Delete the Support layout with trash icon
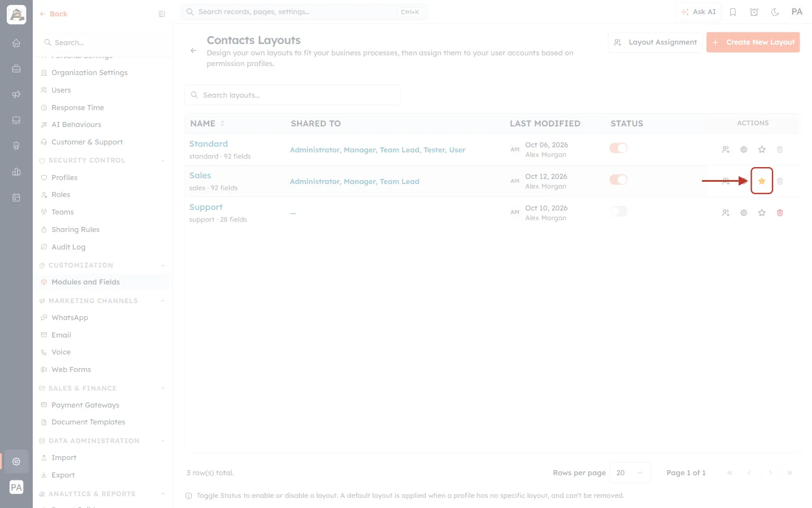812x508 pixels. pyautogui.click(x=780, y=213)
